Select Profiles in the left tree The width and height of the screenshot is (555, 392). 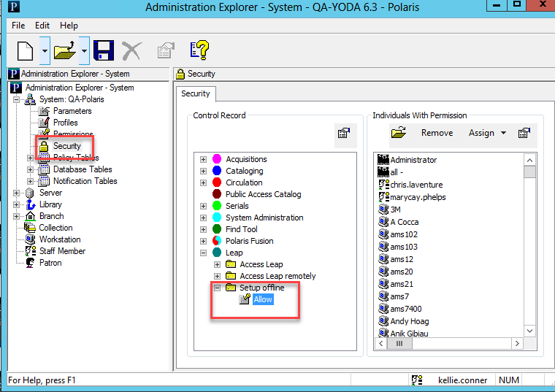click(66, 123)
